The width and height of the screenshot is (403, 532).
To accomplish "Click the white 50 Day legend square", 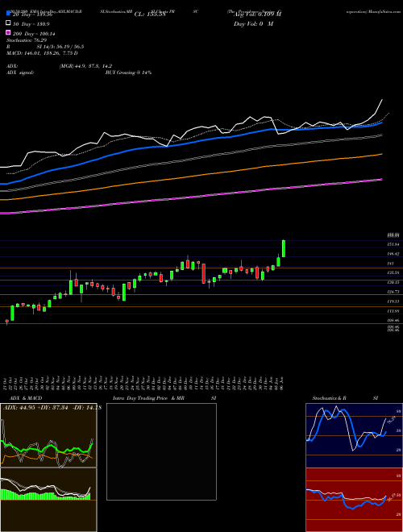I will pos(8,23).
